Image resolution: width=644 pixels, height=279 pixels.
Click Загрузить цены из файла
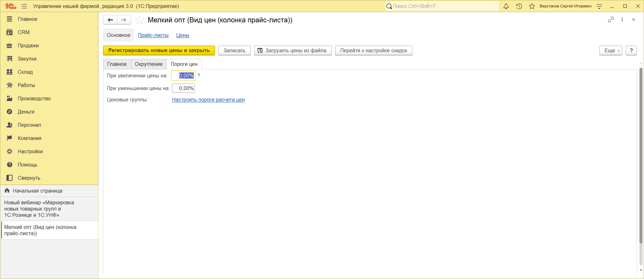293,51
